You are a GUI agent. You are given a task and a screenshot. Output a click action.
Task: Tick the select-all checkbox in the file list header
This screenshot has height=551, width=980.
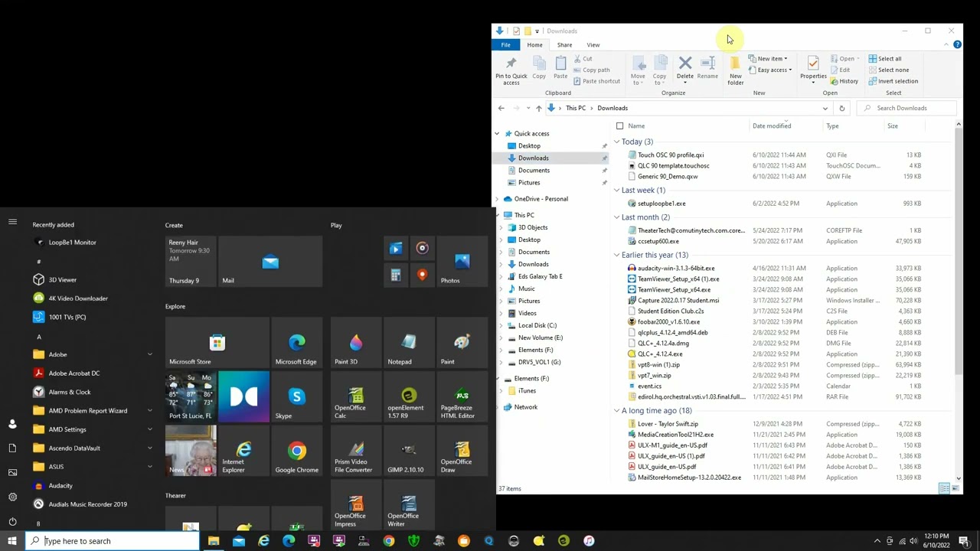620,126
